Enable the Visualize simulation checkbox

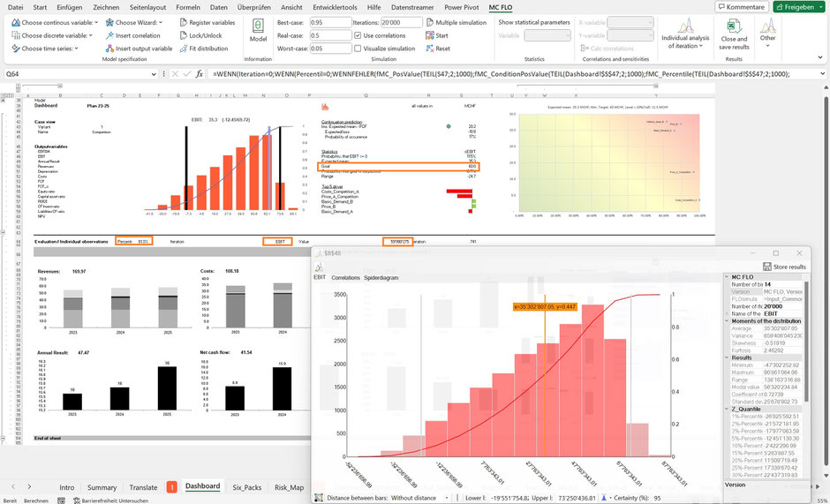click(x=358, y=49)
